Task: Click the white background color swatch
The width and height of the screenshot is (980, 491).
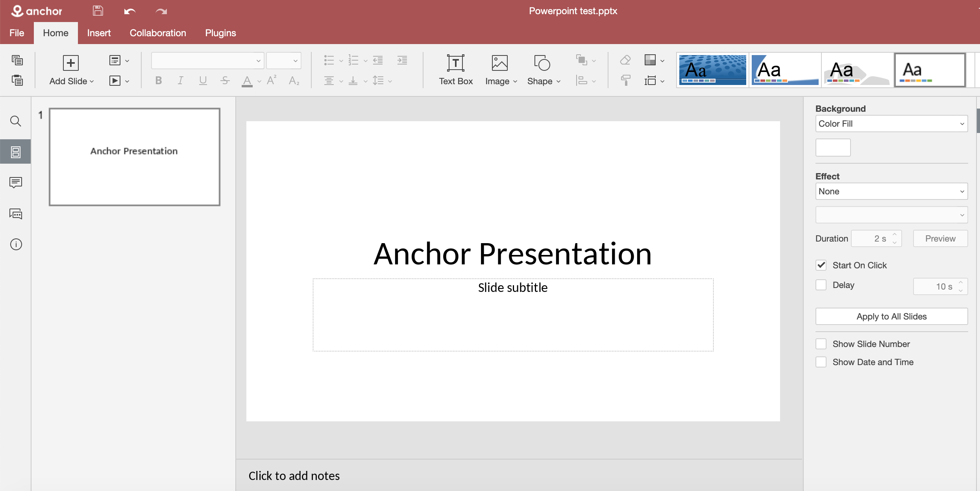Action: pos(833,148)
